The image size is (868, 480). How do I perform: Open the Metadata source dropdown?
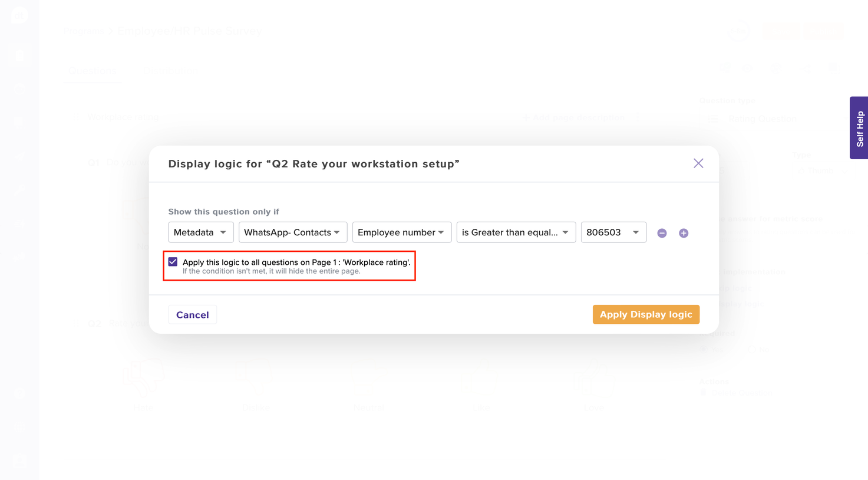click(x=200, y=232)
